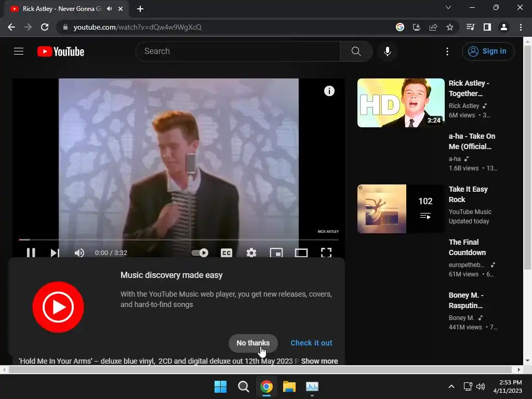Click Check it out link
The width and height of the screenshot is (532, 399).
(312, 343)
